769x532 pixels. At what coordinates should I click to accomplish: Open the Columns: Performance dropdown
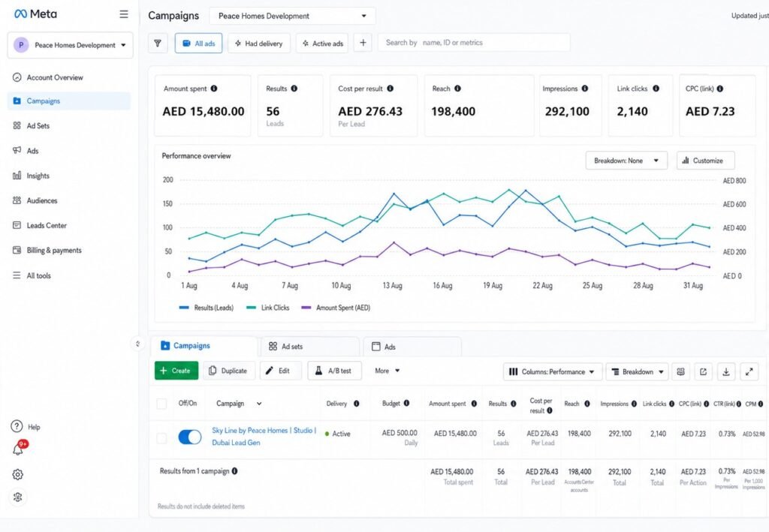pyautogui.click(x=552, y=372)
